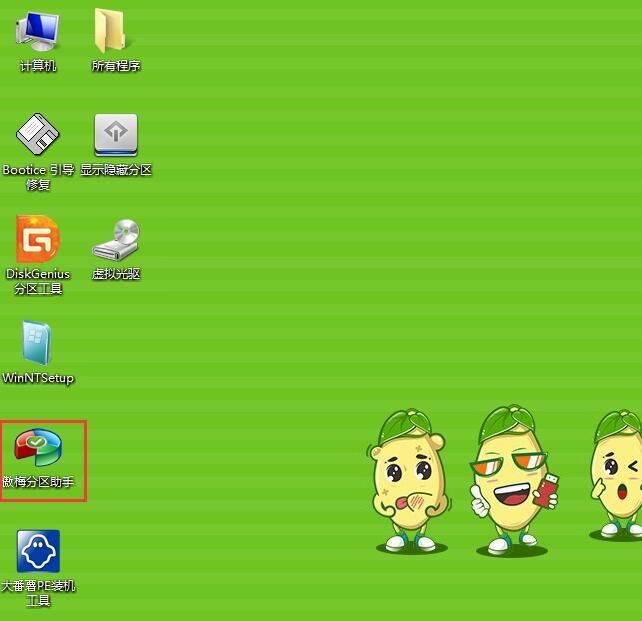Click the Bootice 引导修复 text label
Image resolution: width=642 pixels, height=621 pixels.
pos(38,177)
